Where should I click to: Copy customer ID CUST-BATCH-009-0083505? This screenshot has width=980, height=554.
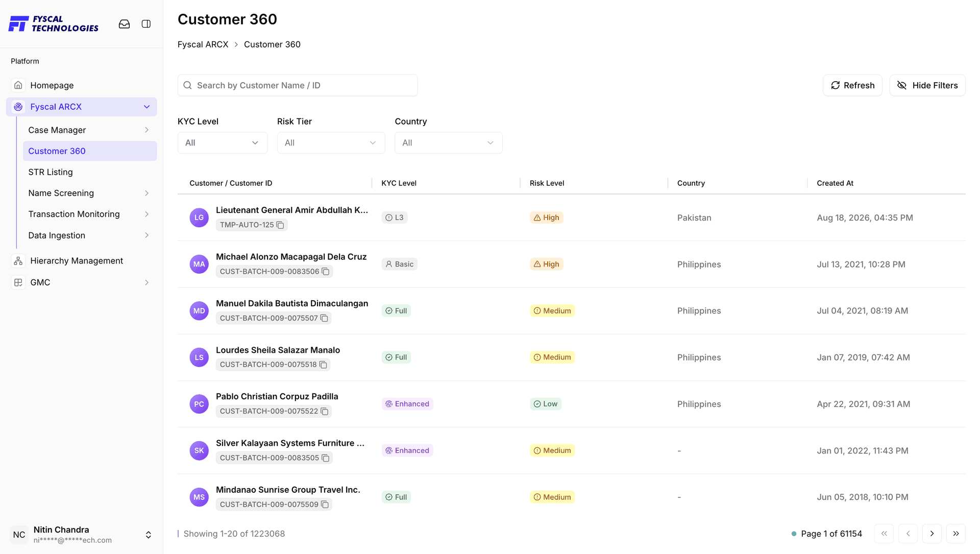326,458
